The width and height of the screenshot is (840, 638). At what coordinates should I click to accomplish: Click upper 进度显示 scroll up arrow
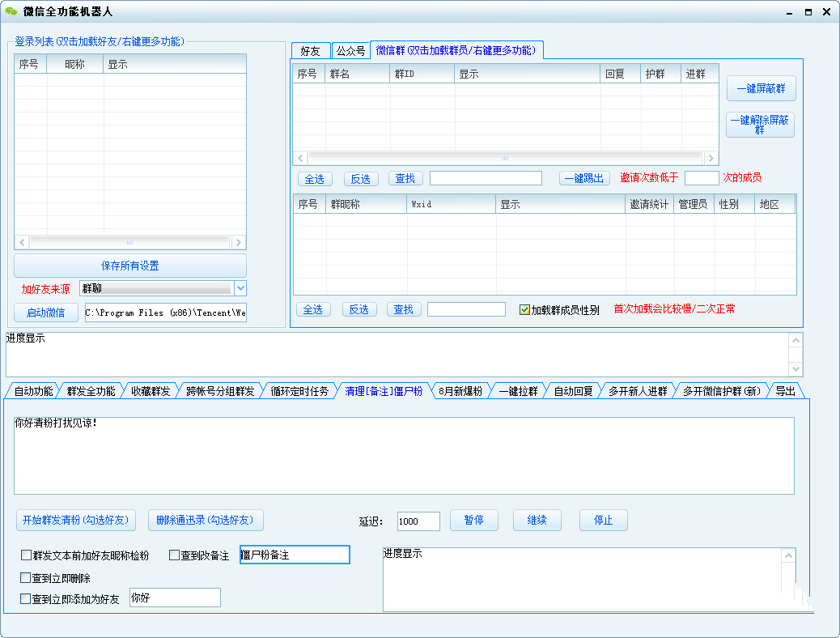pos(795,340)
